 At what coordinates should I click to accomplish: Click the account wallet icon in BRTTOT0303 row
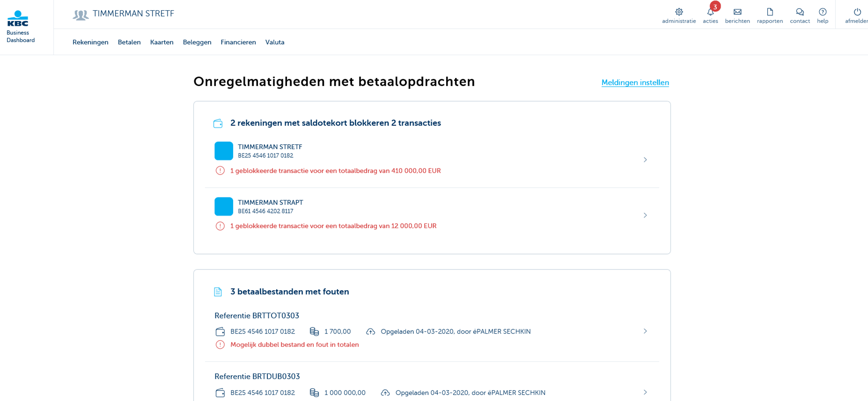pos(220,332)
